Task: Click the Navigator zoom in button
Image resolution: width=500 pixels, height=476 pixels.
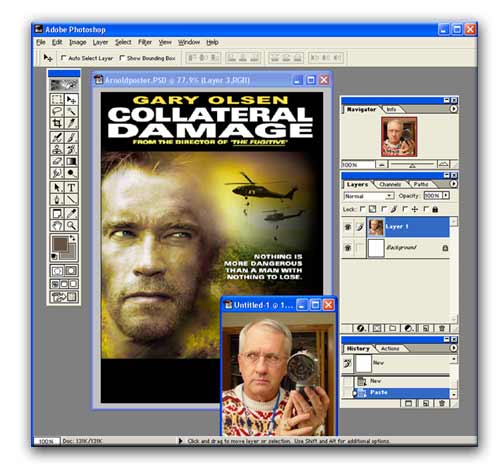Action: click(443, 164)
